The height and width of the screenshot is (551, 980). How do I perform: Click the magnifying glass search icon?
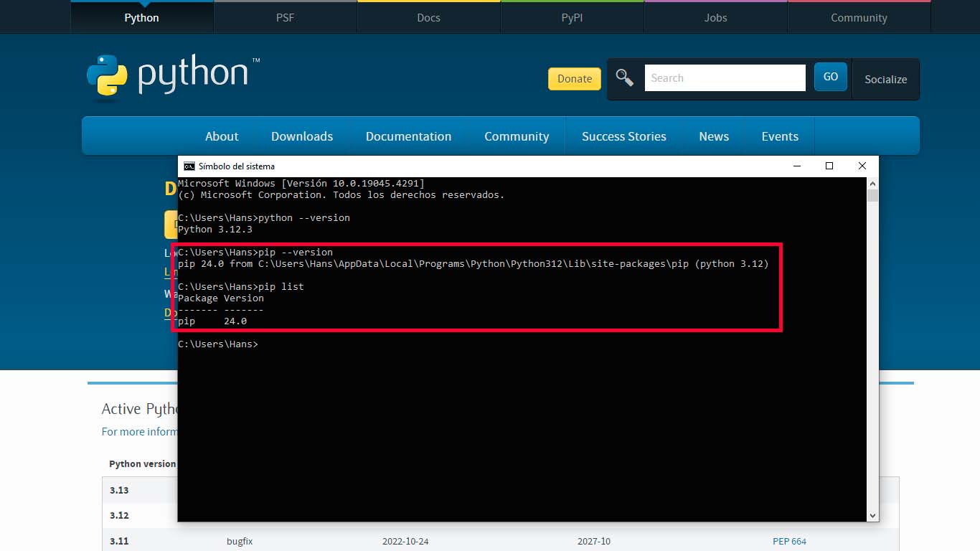[624, 78]
